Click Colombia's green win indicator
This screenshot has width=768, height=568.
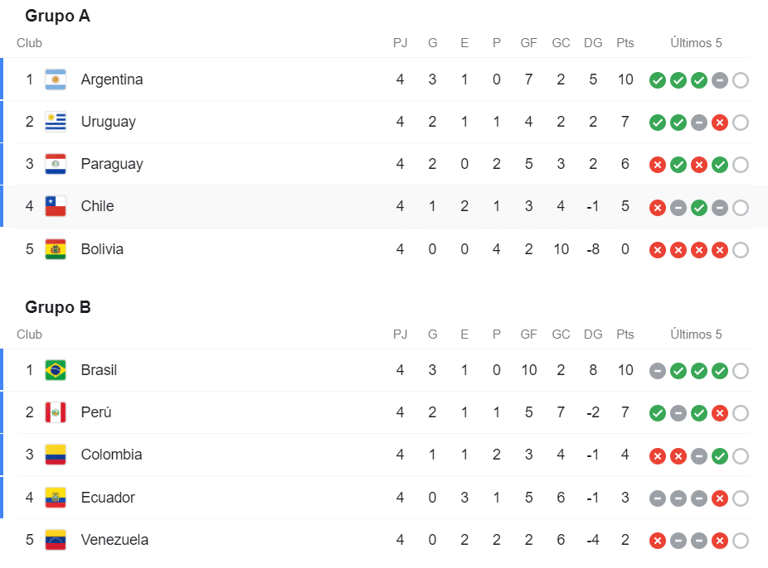point(720,456)
